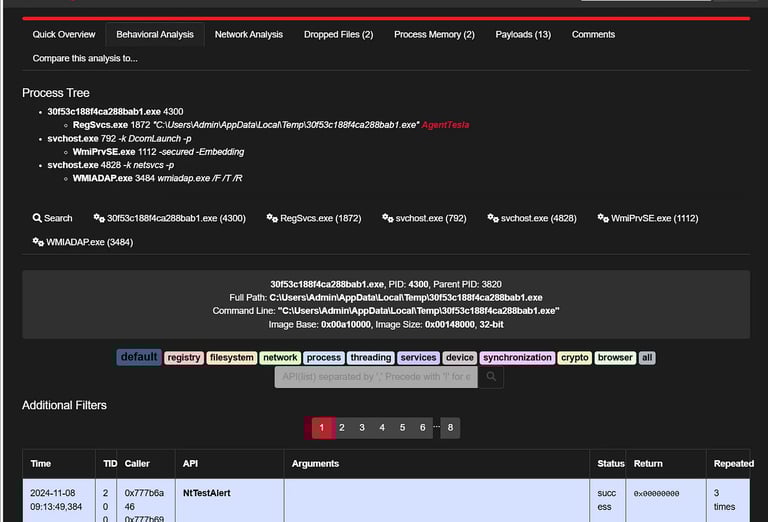Go to page 2 of results
Image resolution: width=768 pixels, height=522 pixels.
pos(341,428)
